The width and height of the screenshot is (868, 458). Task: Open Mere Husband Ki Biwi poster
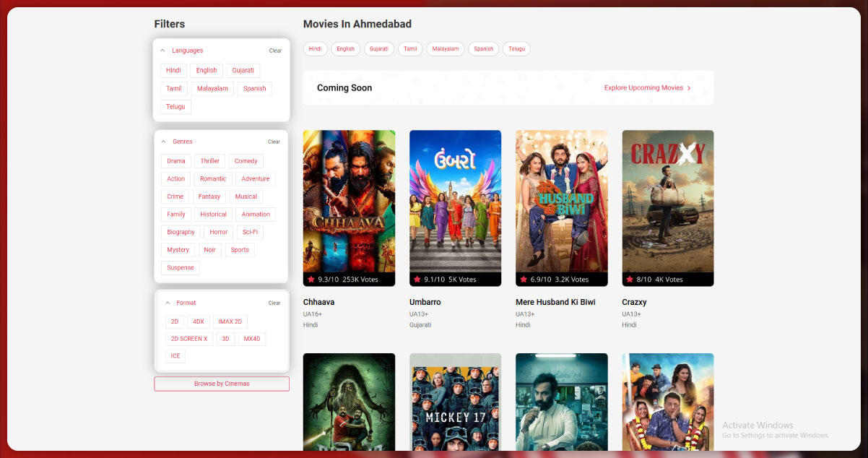click(562, 208)
